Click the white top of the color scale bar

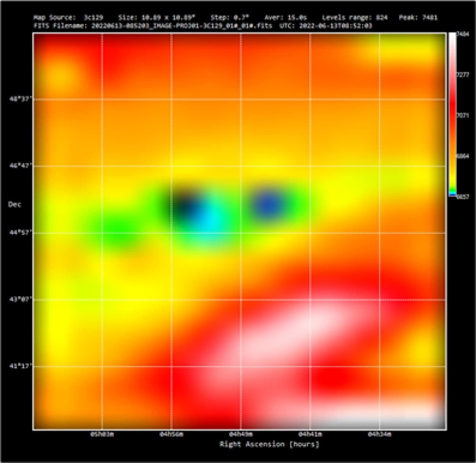(x=453, y=37)
